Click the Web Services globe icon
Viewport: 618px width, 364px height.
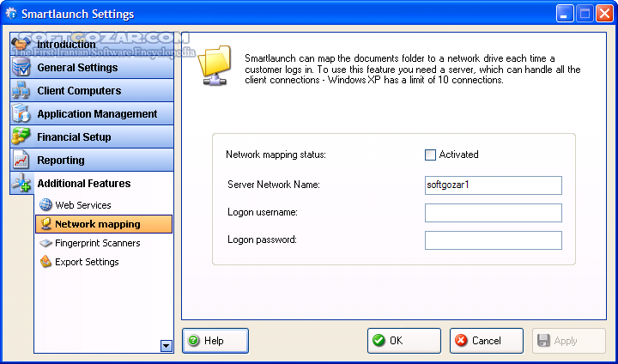[45, 204]
